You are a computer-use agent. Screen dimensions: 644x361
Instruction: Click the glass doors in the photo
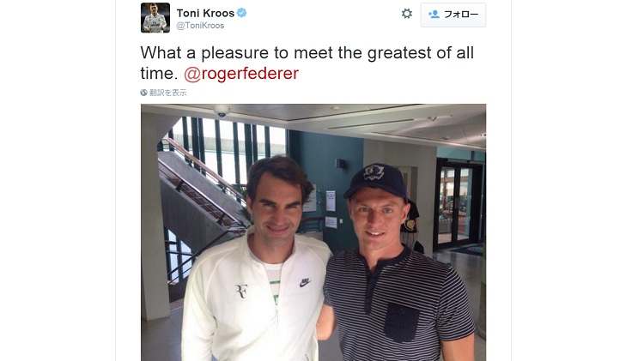coord(457,205)
